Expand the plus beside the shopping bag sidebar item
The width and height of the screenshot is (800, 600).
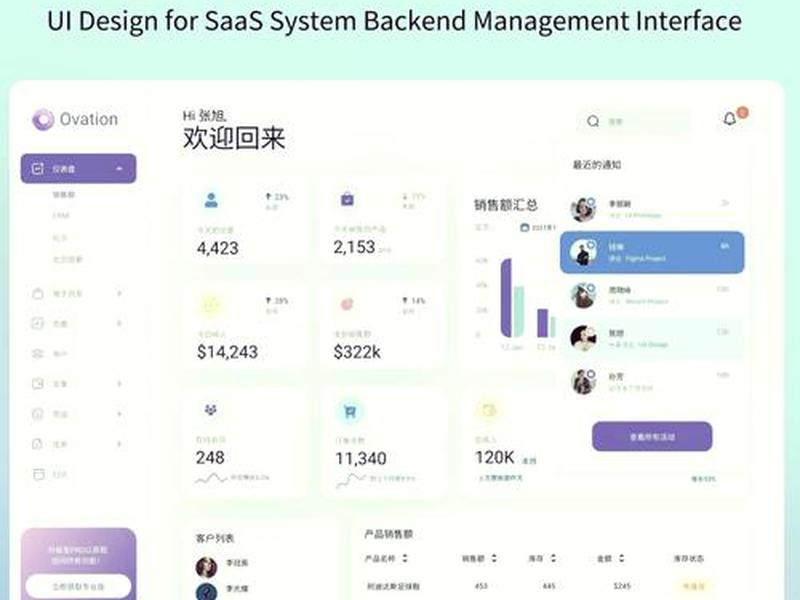tap(119, 293)
